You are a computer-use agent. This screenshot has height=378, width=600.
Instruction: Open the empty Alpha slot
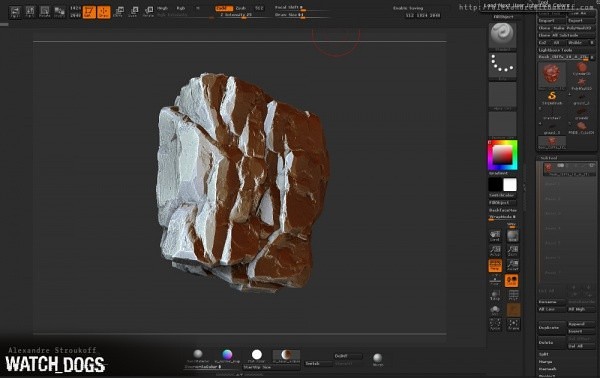502,96
